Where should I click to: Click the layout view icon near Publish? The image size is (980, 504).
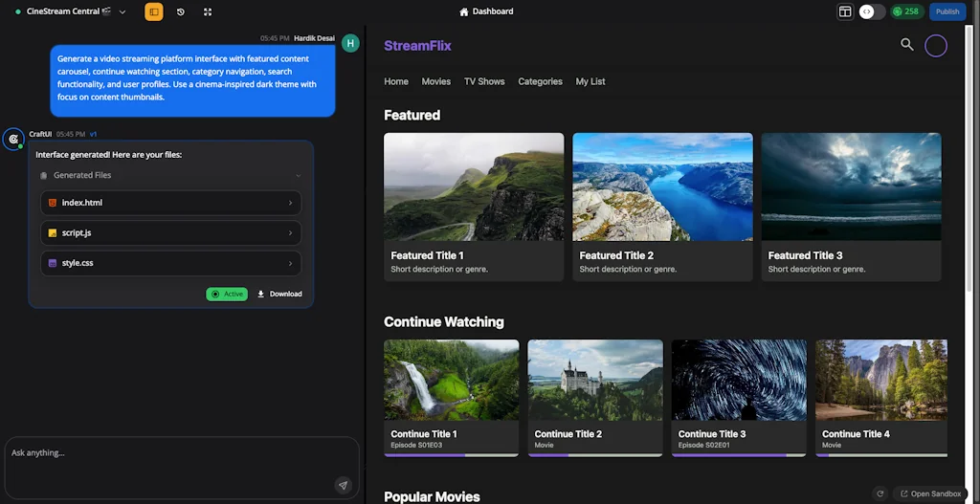tap(845, 11)
